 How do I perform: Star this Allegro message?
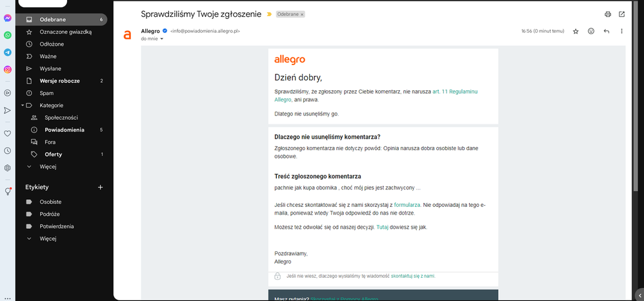(576, 31)
